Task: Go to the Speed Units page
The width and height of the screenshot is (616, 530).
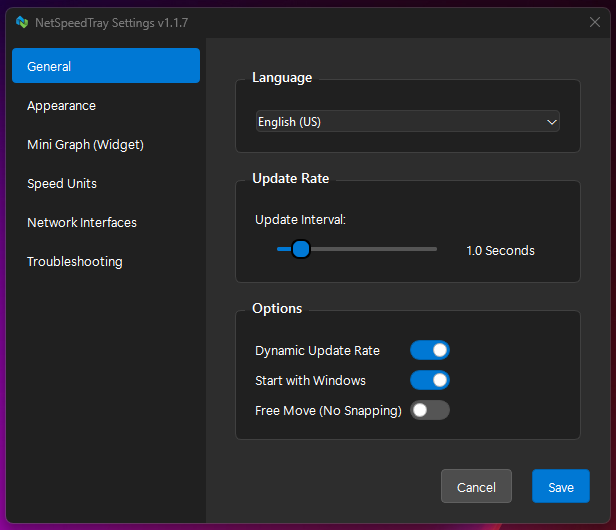Action: (106, 183)
